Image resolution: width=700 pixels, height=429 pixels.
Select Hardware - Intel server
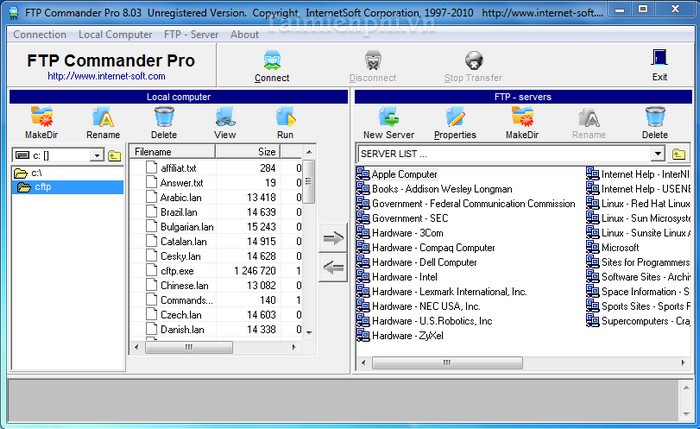[x=397, y=277]
